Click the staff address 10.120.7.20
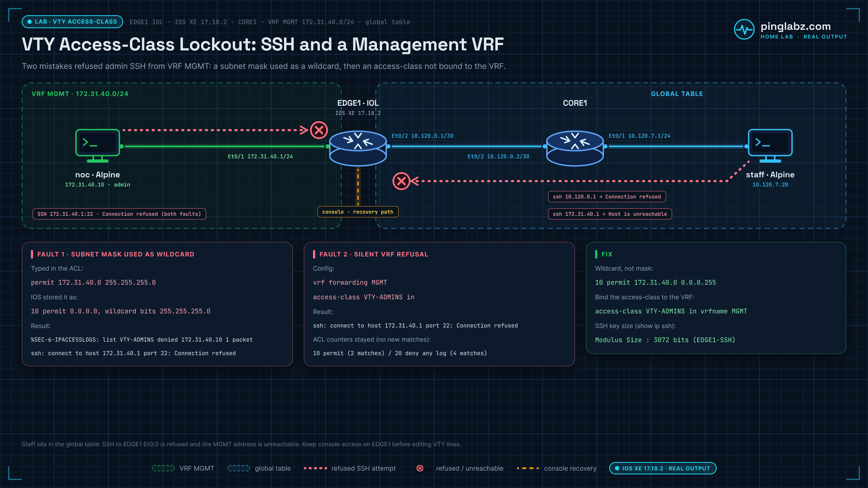 click(770, 185)
